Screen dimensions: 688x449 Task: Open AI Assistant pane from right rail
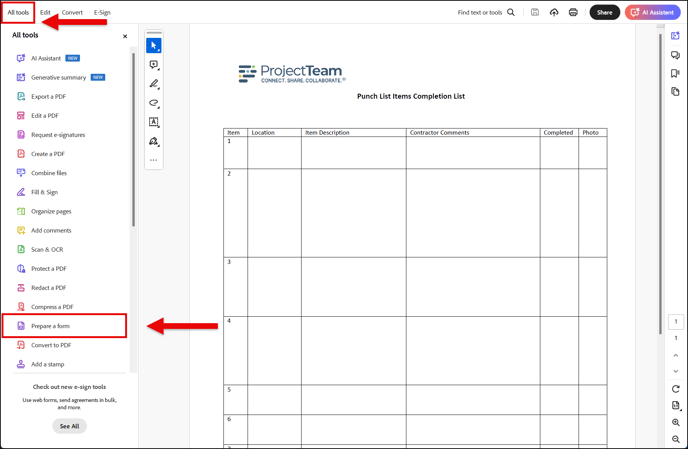(x=675, y=36)
